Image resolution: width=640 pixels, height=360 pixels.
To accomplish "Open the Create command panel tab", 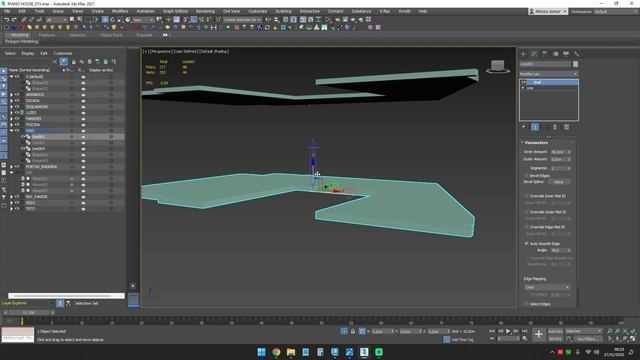I will [x=524, y=54].
